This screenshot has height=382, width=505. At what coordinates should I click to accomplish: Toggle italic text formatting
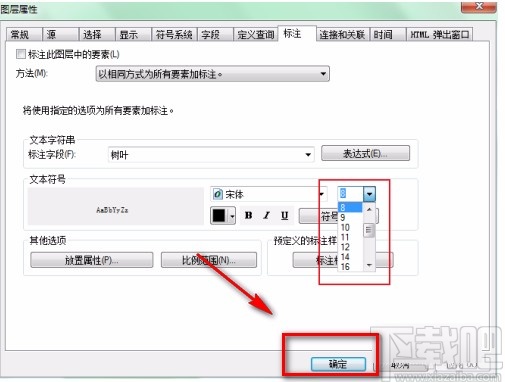point(266,215)
